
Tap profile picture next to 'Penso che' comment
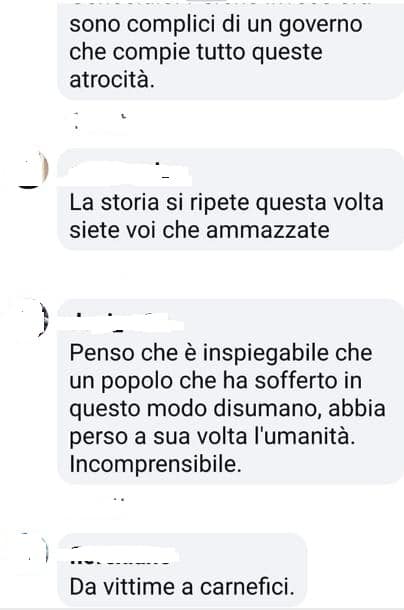coord(32,320)
